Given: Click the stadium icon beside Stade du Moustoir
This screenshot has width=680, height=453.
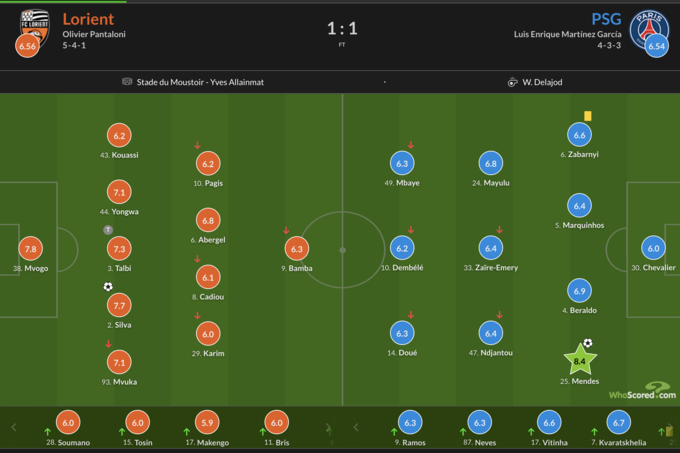Looking at the screenshot, I should point(127,82).
